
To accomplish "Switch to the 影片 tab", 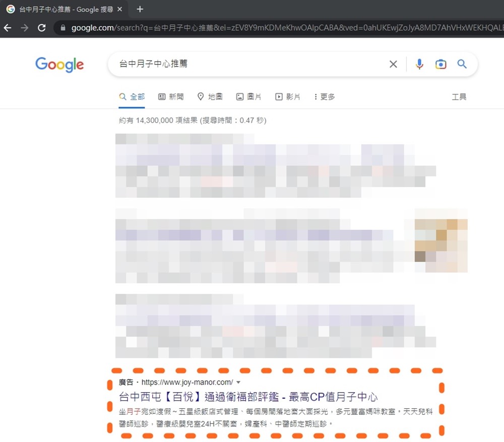I will click(x=288, y=97).
